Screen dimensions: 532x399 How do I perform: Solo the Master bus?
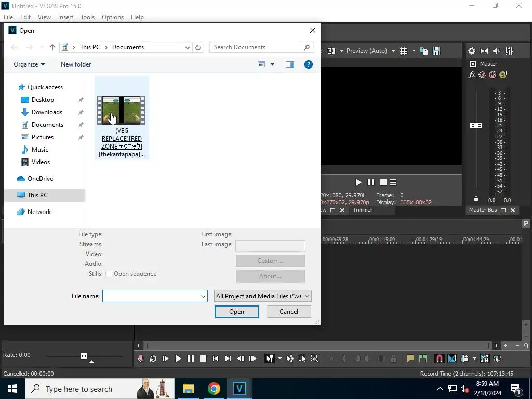click(503, 75)
